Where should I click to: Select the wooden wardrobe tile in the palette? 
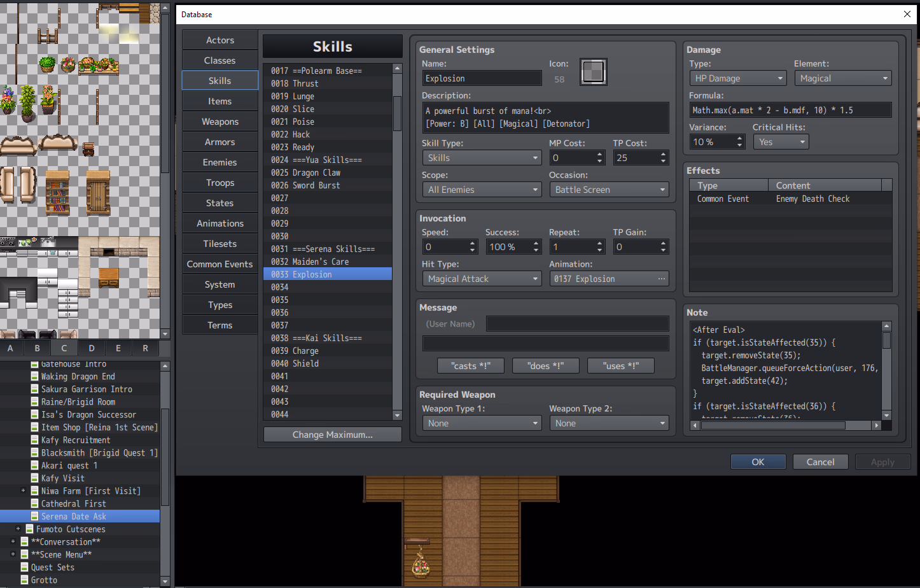point(98,192)
